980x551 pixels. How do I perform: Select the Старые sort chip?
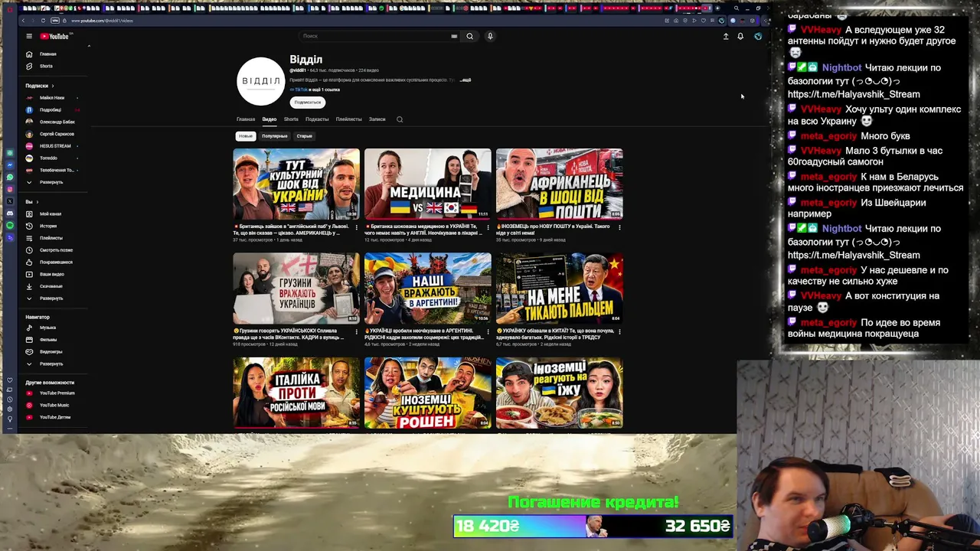[x=304, y=136]
